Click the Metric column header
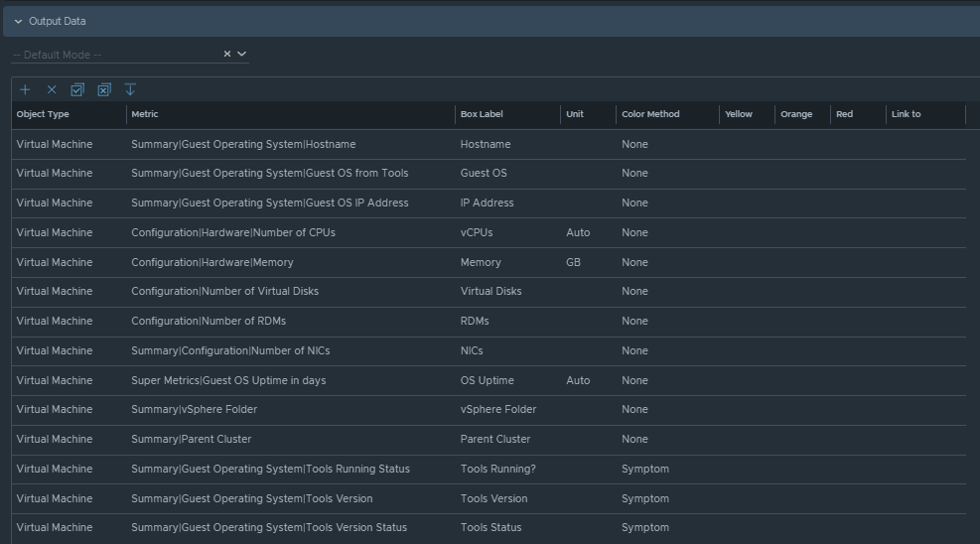 pyautogui.click(x=145, y=114)
